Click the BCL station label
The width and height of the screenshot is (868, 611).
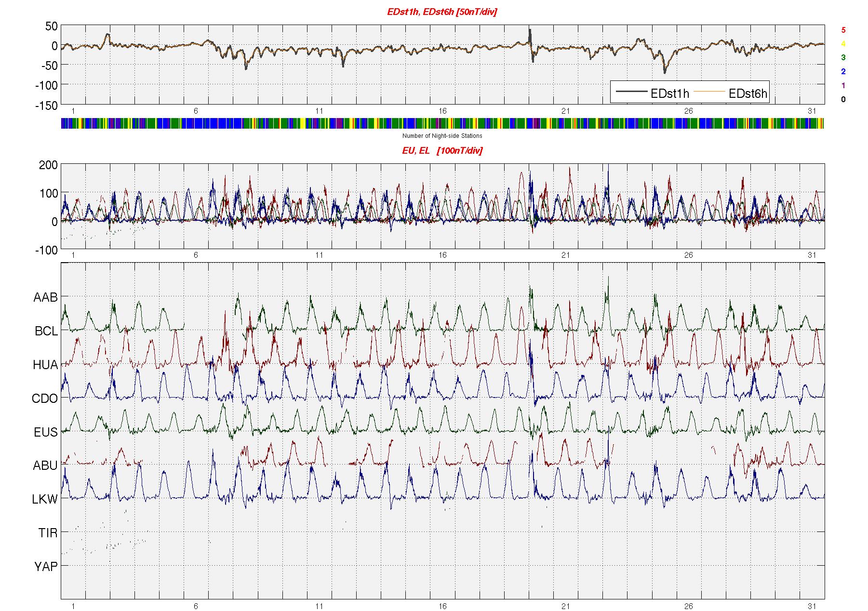(x=46, y=331)
